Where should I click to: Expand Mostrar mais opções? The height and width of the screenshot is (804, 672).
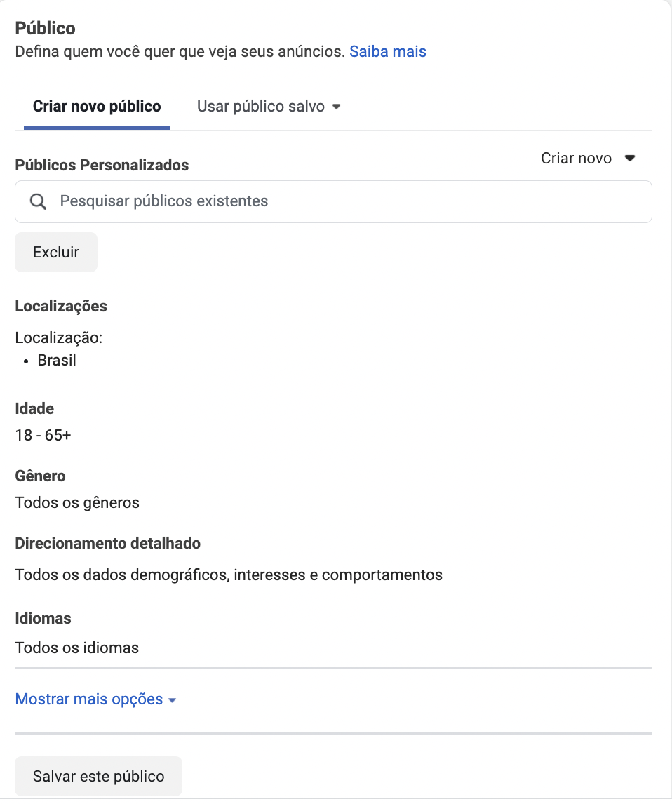coord(95,699)
